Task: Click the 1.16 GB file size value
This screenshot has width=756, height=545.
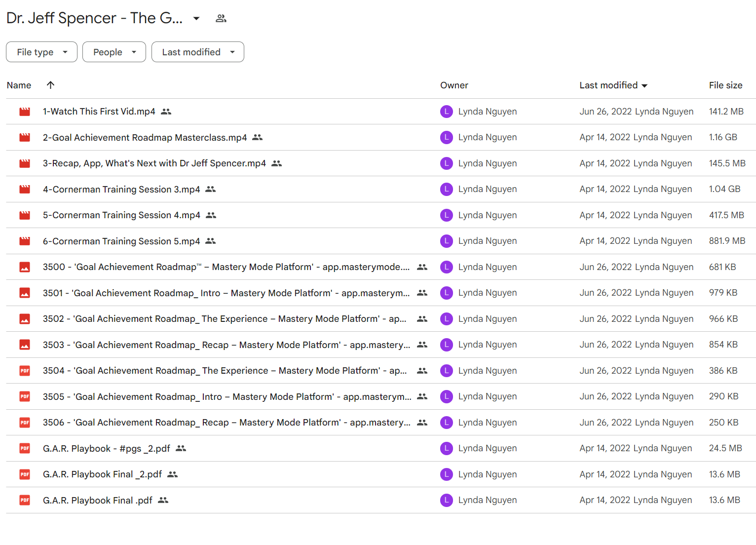Action: [x=723, y=137]
